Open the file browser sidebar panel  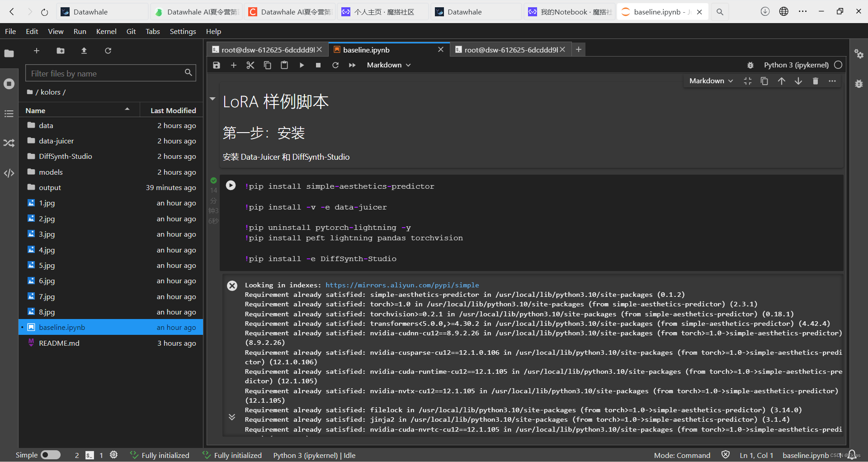coord(9,53)
